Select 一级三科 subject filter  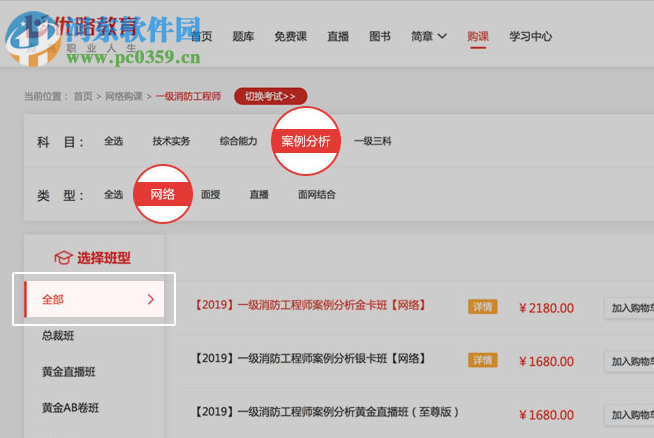click(372, 141)
